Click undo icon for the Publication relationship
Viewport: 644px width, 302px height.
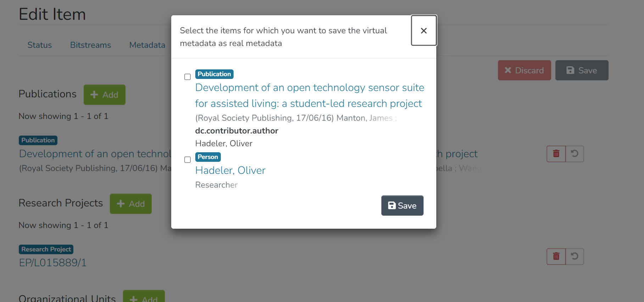(575, 154)
